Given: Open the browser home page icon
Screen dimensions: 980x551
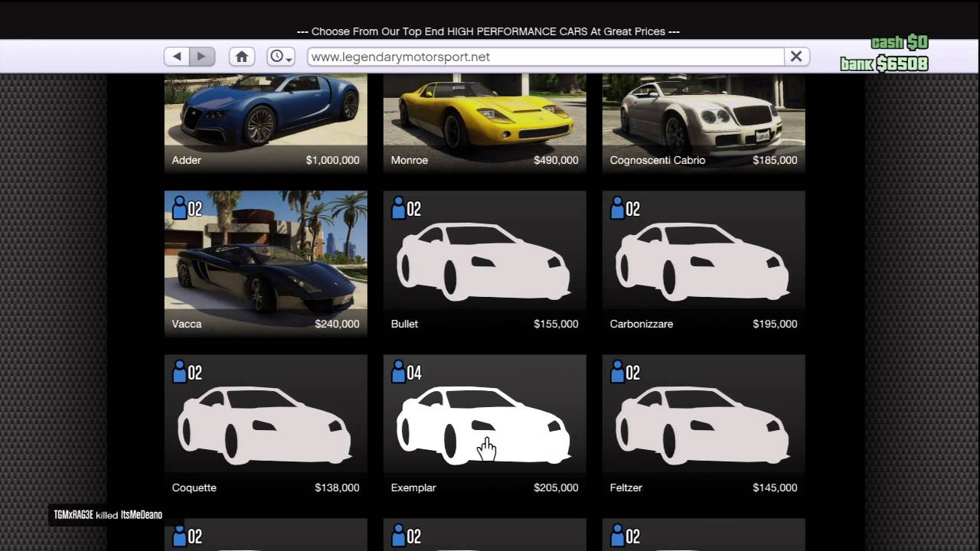Looking at the screenshot, I should [x=242, y=57].
